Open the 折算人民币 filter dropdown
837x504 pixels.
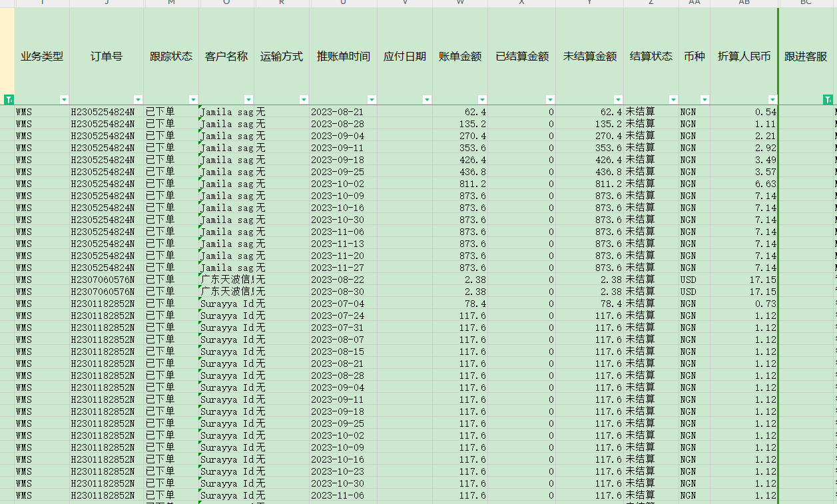[772, 99]
